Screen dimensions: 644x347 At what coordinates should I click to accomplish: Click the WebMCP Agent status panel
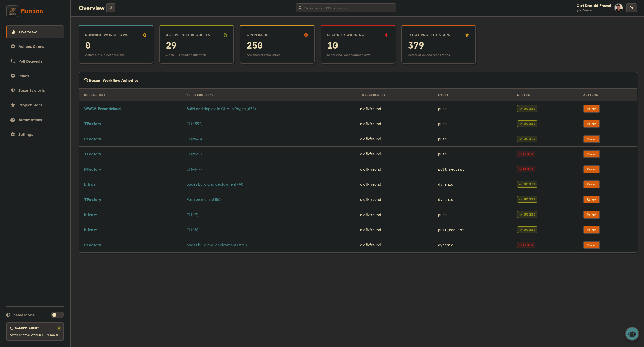tap(35, 331)
